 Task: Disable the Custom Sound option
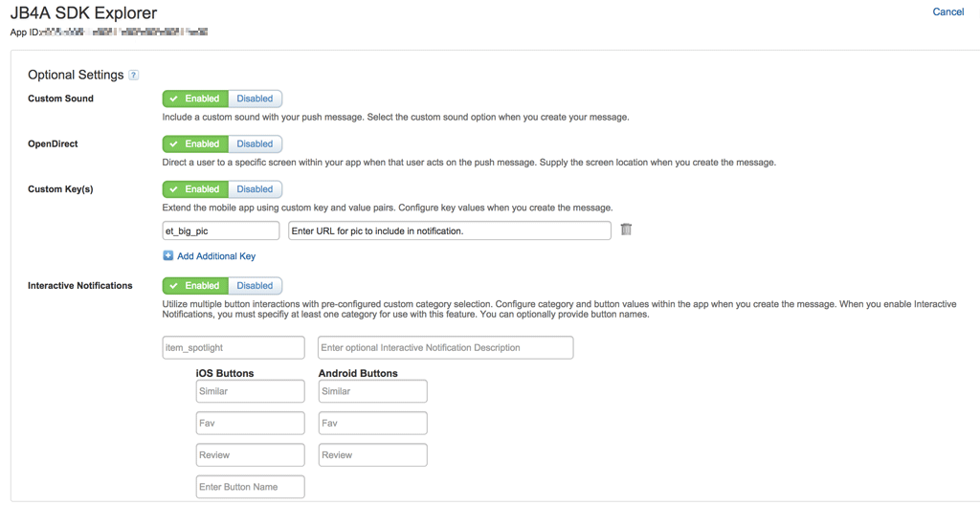255,99
